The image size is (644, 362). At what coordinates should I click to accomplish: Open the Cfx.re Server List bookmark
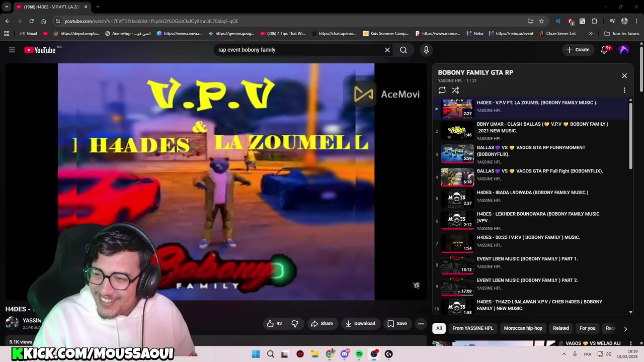pos(557,34)
